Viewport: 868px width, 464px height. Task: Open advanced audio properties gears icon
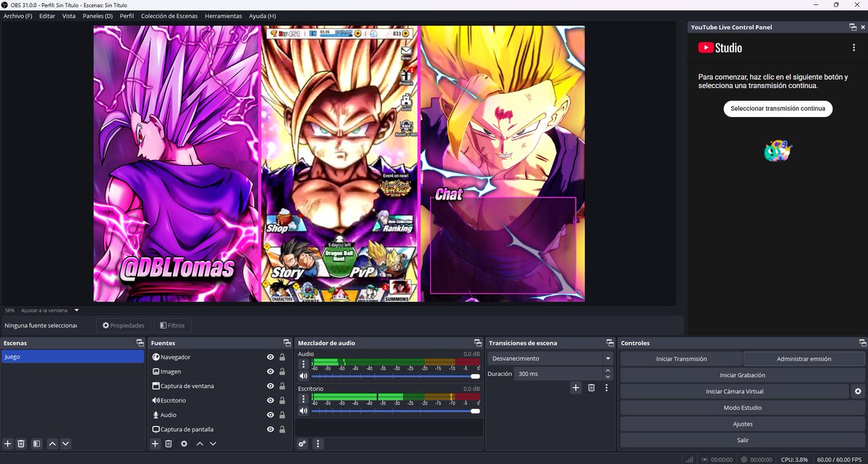click(302, 443)
